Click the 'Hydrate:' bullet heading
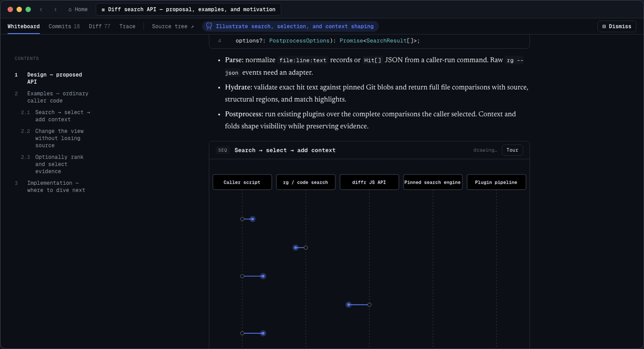 238,87
